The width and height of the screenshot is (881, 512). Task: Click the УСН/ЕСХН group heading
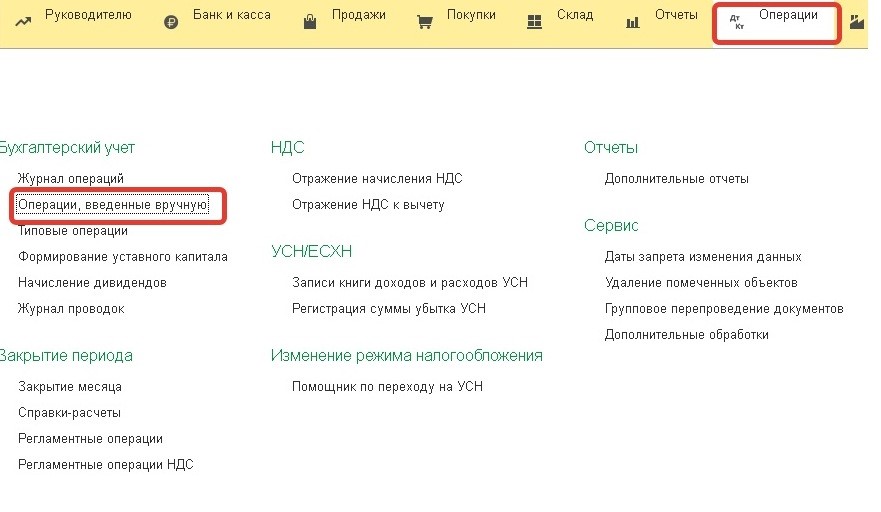[x=311, y=251]
